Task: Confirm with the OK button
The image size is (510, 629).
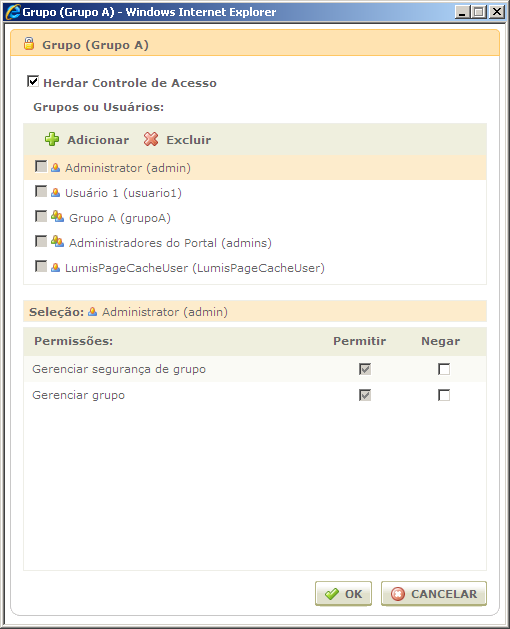Action: point(343,594)
